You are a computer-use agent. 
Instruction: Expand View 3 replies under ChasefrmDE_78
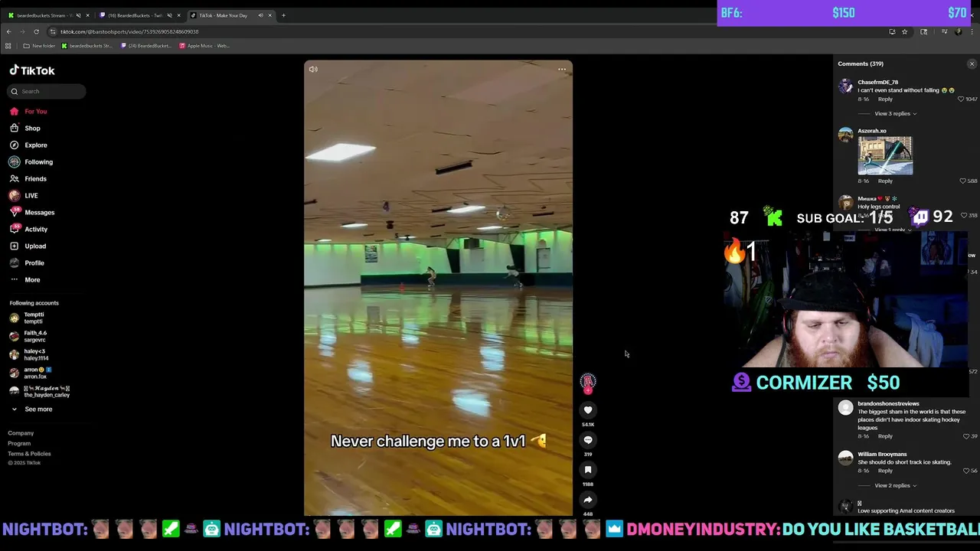tap(895, 113)
